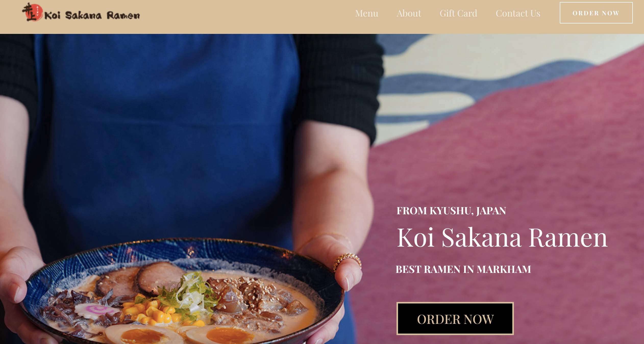Image resolution: width=644 pixels, height=344 pixels.
Task: Open the Menu page
Action: coord(367,13)
